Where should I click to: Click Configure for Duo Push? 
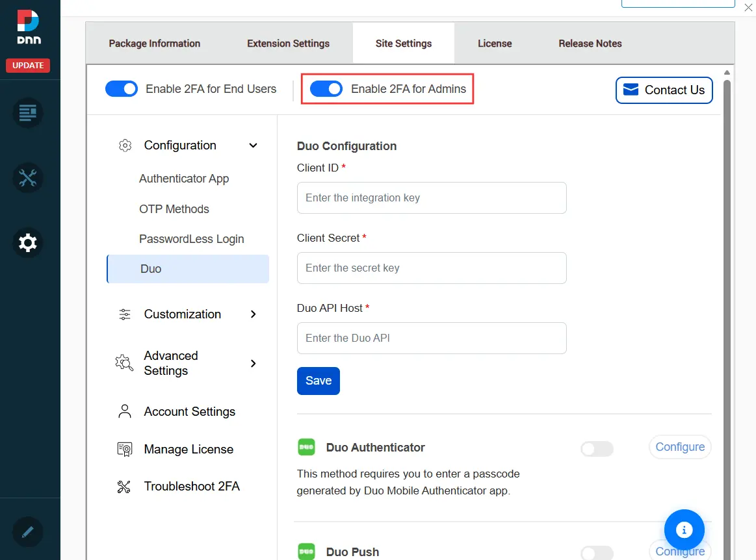680,551
